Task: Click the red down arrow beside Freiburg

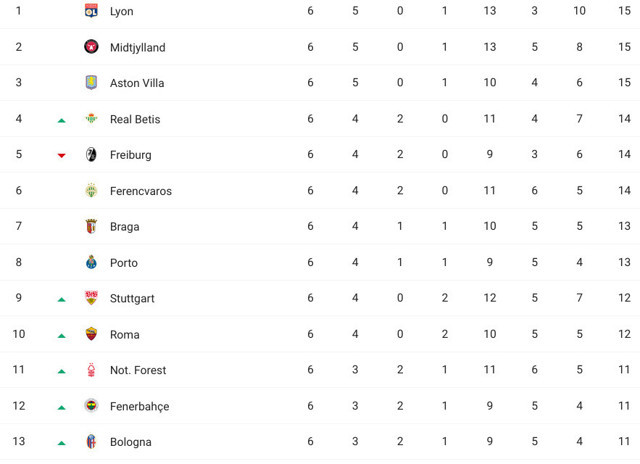Action: pos(62,156)
